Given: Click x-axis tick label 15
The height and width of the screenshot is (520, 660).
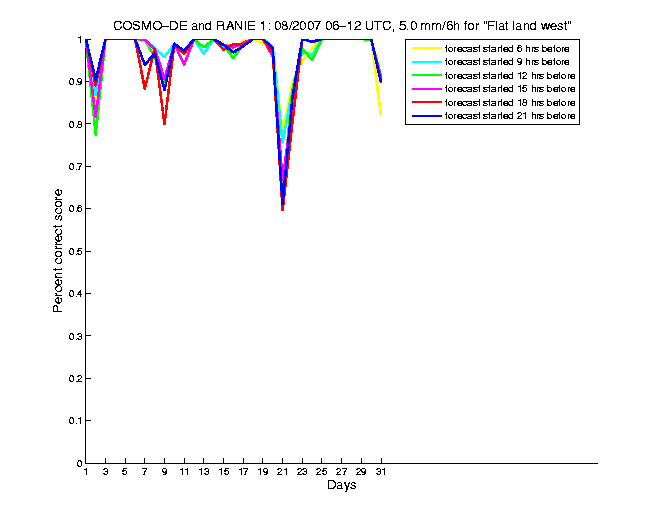Looking at the screenshot, I should (224, 472).
